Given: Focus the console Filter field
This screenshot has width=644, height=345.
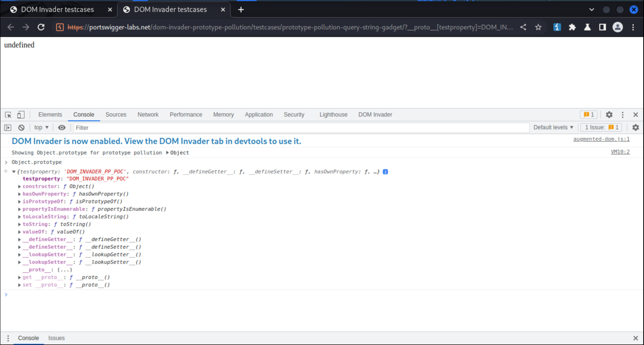Looking at the screenshot, I should pyautogui.click(x=301, y=128).
